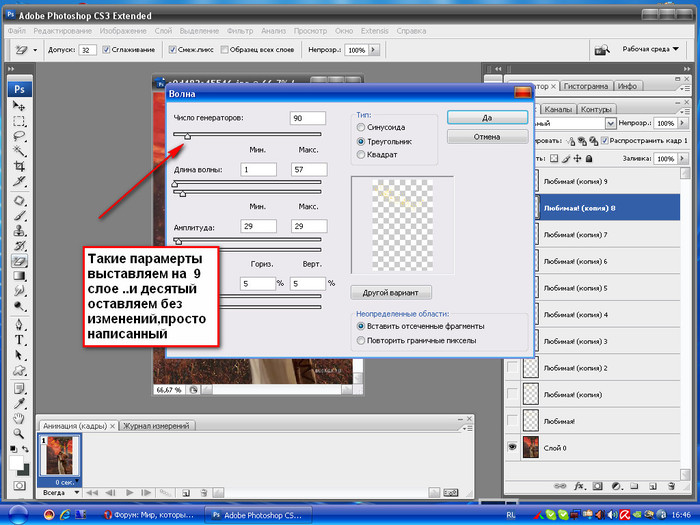Open Непрозр. slider arrow in options bar
This screenshot has height=525, width=700.
pos(374,50)
